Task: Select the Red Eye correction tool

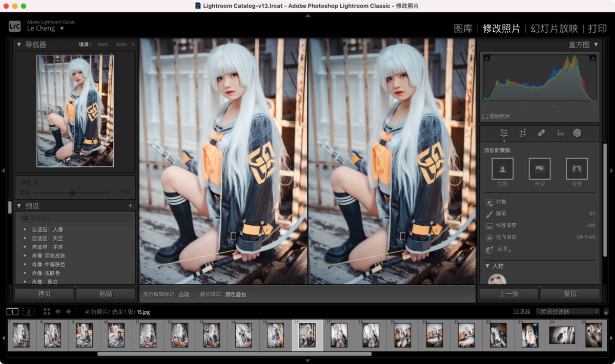Action: (x=560, y=133)
